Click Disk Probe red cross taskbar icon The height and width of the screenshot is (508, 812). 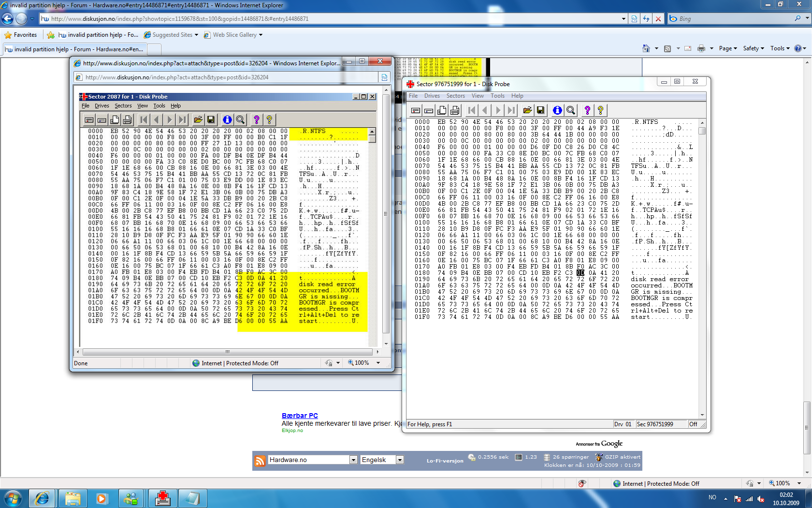(x=163, y=498)
